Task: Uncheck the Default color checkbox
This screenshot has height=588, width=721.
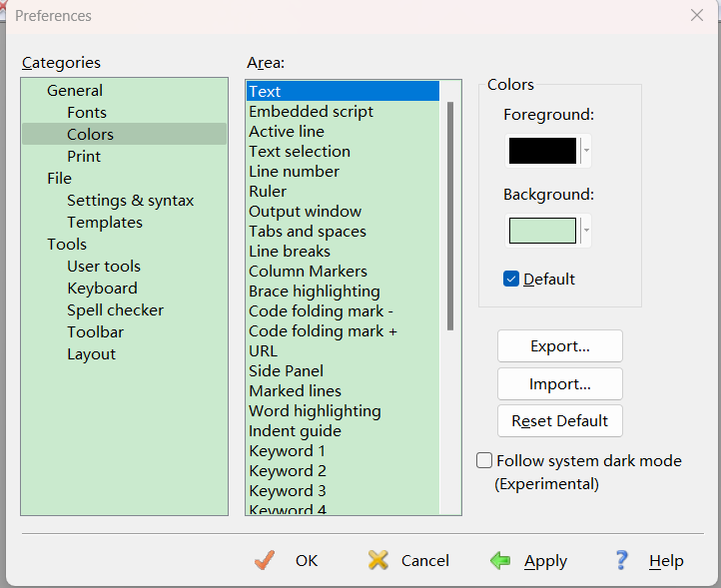Action: (511, 279)
